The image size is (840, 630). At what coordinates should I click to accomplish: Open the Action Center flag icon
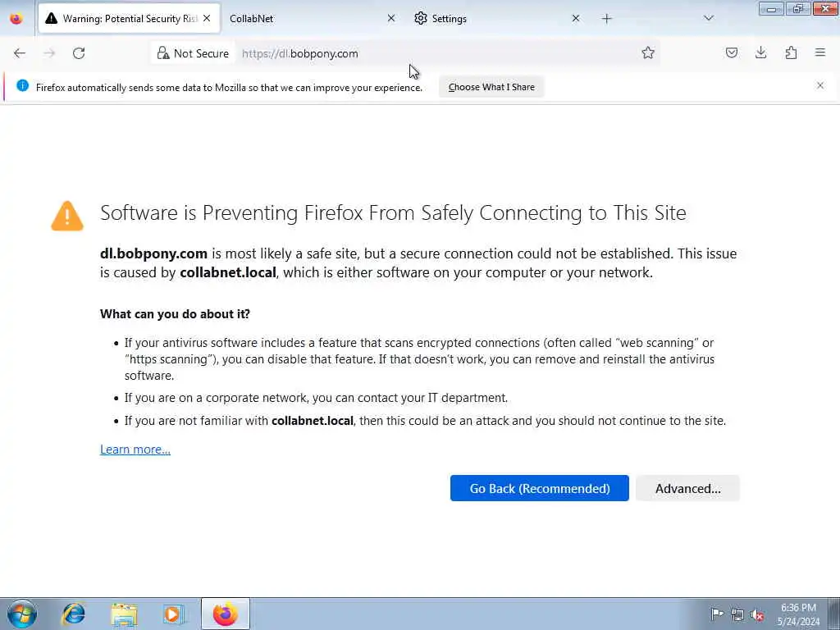[x=717, y=614]
